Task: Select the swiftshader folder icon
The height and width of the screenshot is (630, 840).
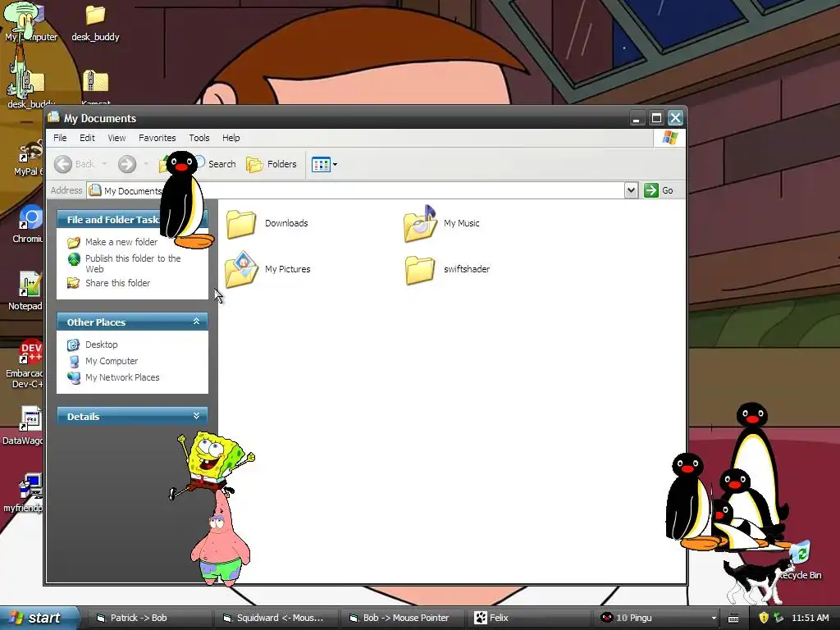Action: click(420, 269)
